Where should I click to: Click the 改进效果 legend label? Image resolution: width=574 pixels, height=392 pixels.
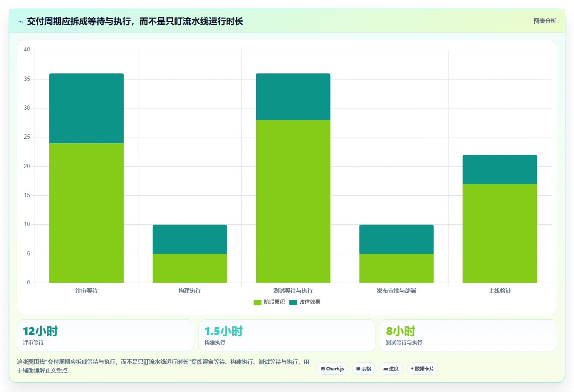310,302
